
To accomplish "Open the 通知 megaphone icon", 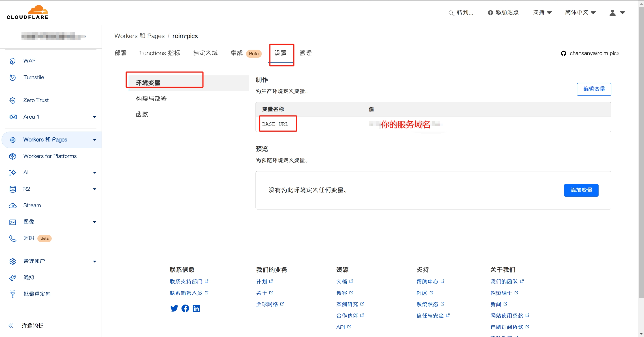I will pyautogui.click(x=13, y=277).
